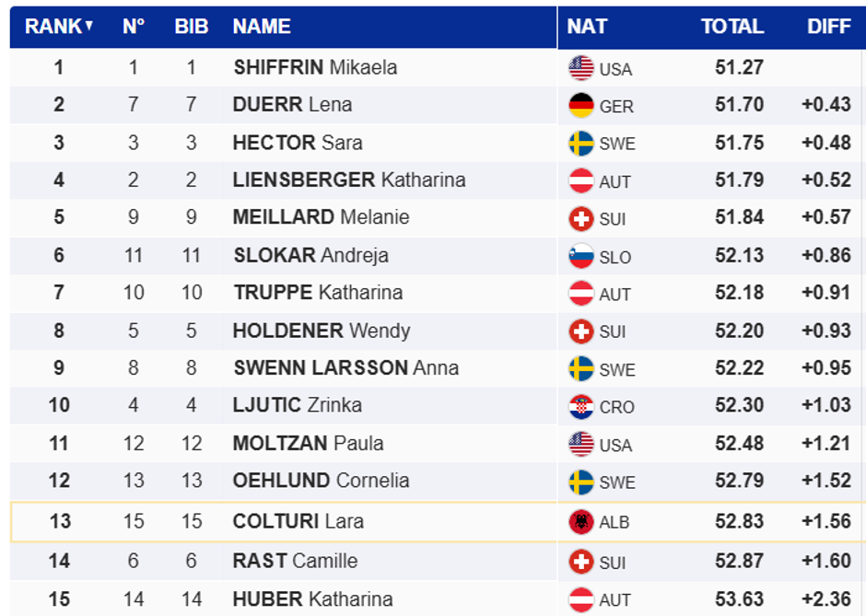Click the NAME column header

point(262,27)
